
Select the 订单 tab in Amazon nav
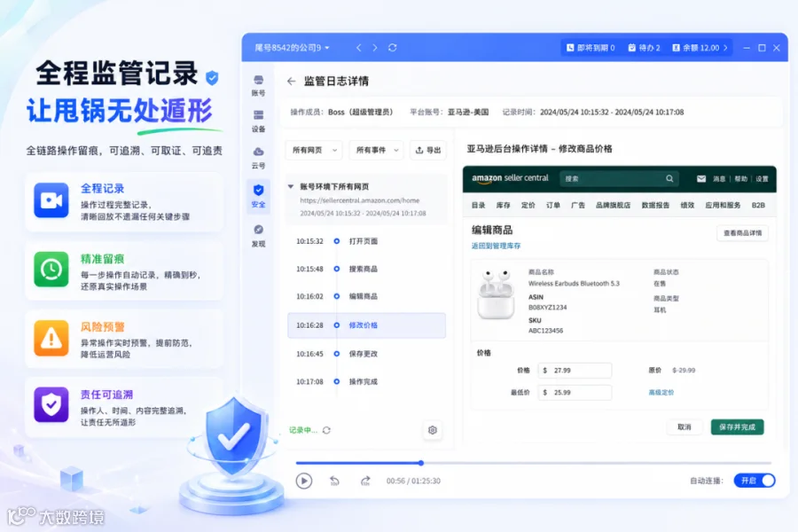[553, 205]
